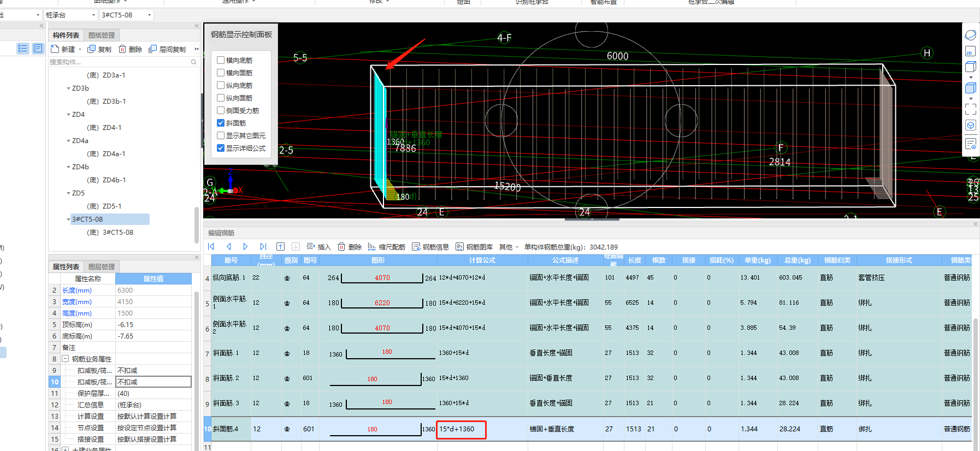Go to previous rebar record
Image resolution: width=980 pixels, height=451 pixels.
pyautogui.click(x=229, y=247)
